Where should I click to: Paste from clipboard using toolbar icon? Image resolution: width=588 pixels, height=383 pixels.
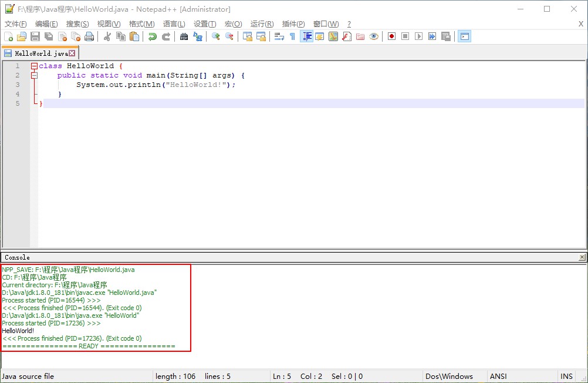(134, 36)
